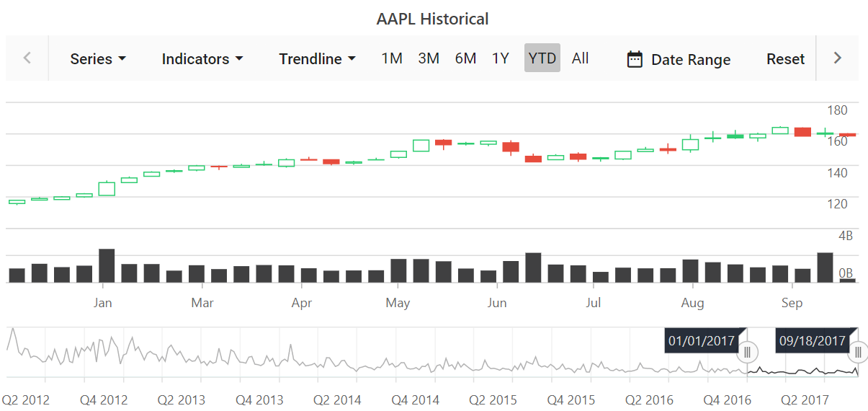Screen dimensions: 868x411
Task: Open the Indicators dropdown
Action: pyautogui.click(x=202, y=59)
